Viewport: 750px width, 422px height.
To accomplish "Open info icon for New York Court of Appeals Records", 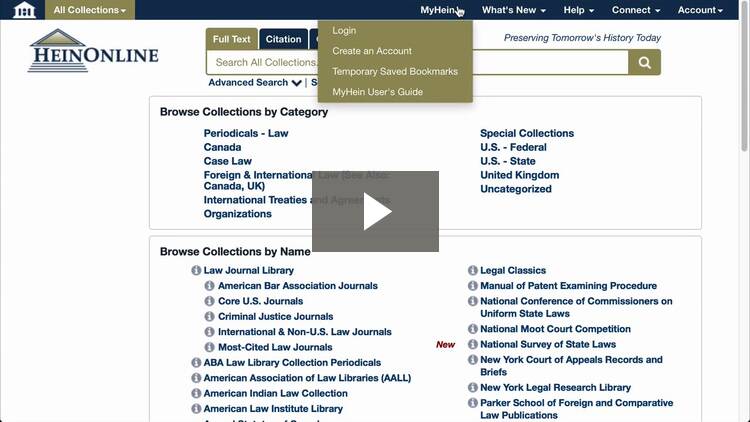I will click(x=473, y=359).
